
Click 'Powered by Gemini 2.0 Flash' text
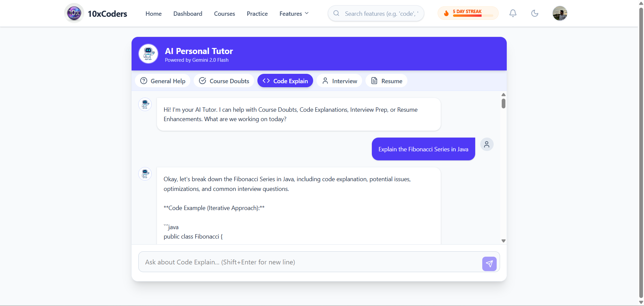[197, 60]
